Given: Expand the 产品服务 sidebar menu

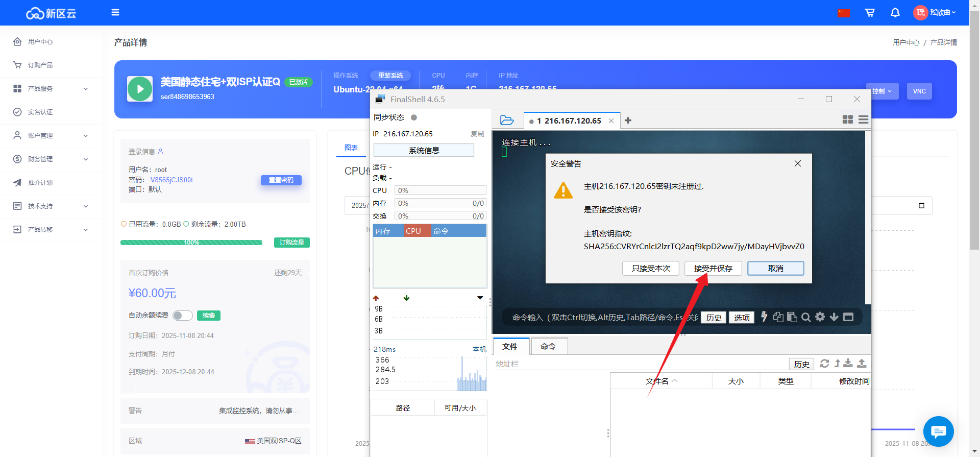Looking at the screenshot, I should click(x=51, y=89).
